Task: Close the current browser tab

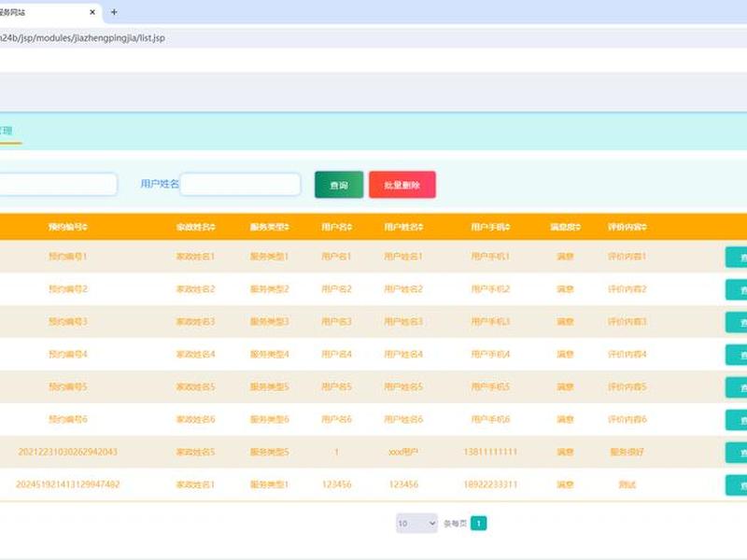Action: [92, 12]
